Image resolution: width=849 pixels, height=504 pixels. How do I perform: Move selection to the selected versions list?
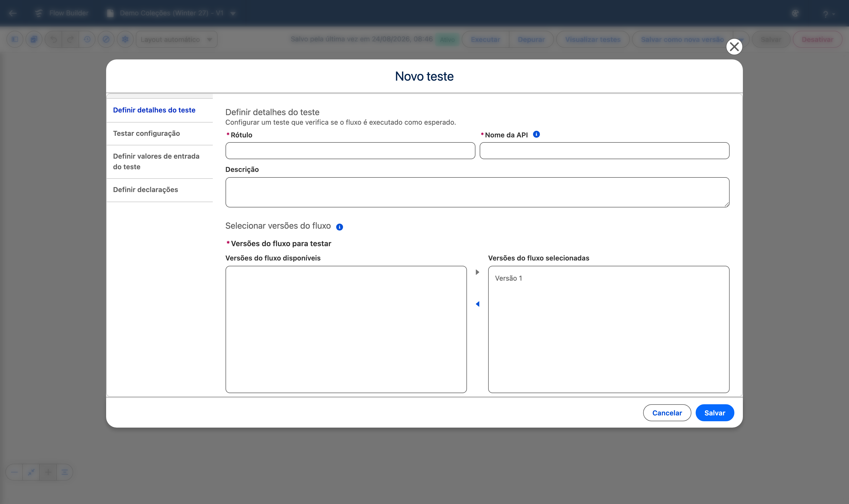tap(478, 272)
